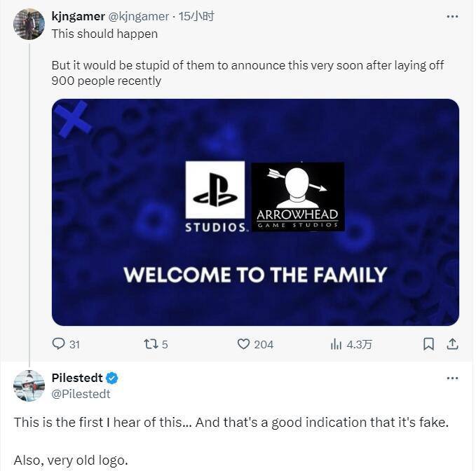Image resolution: width=476 pixels, height=471 pixels.
Task: Click the share icon on kjngamer's tweet
Action: 452,344
